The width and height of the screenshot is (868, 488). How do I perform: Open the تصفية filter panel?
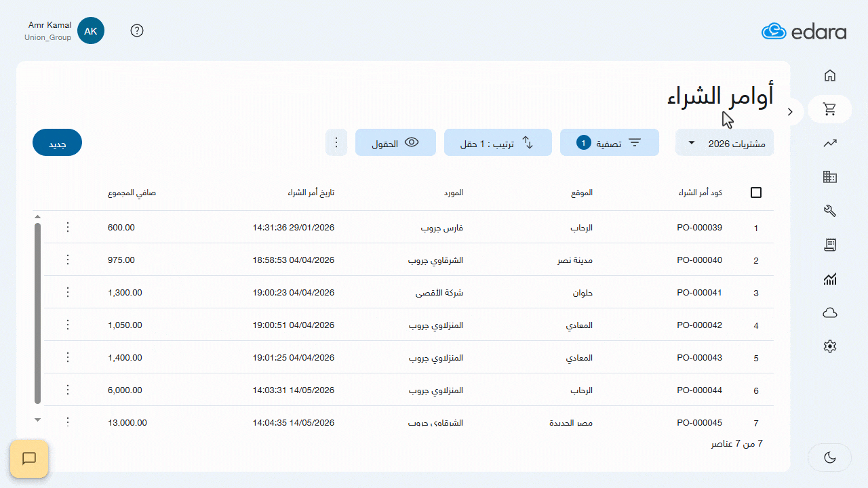[x=610, y=142]
